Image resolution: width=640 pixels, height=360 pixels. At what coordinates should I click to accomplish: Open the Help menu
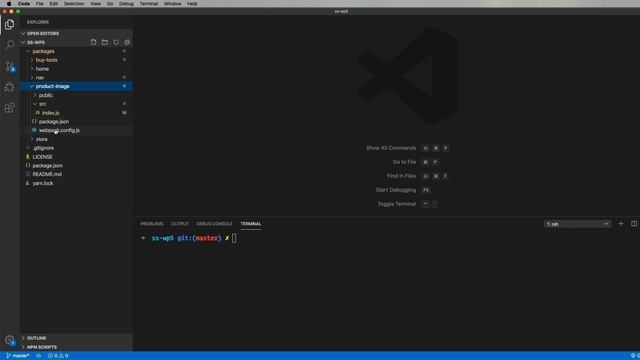[192, 4]
